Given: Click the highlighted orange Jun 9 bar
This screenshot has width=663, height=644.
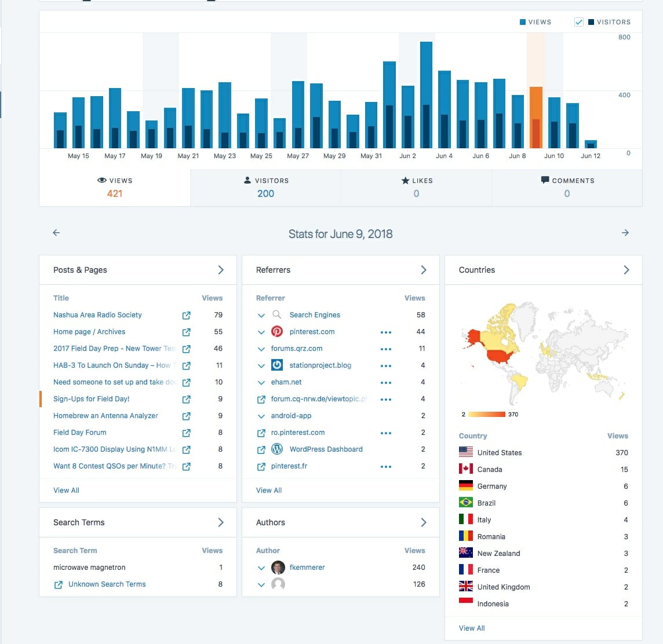Looking at the screenshot, I should pyautogui.click(x=535, y=119).
